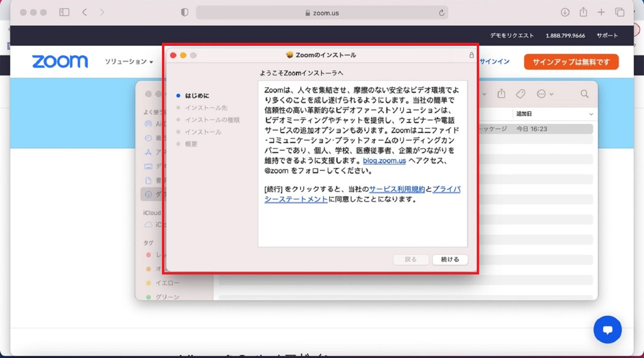Open the blog.zoom.us link
Viewport: 644px width, 358px height.
pyautogui.click(x=384, y=161)
